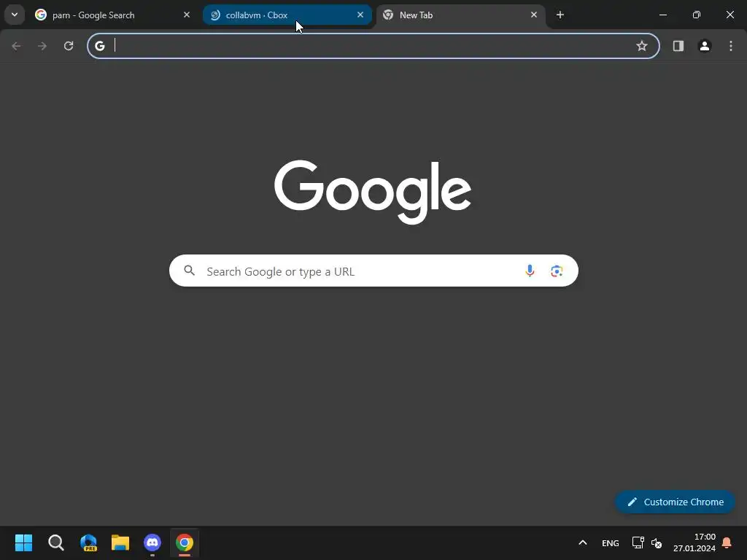The image size is (747, 560).
Task: Open the muted volume tray icon
Action: [657, 542]
